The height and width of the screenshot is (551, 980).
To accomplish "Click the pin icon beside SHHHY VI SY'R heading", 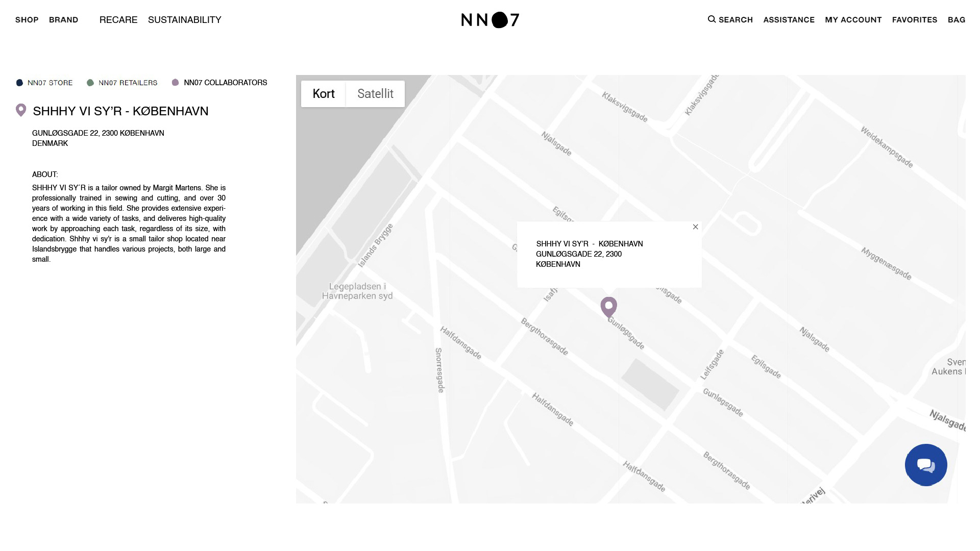I will 21,110.
